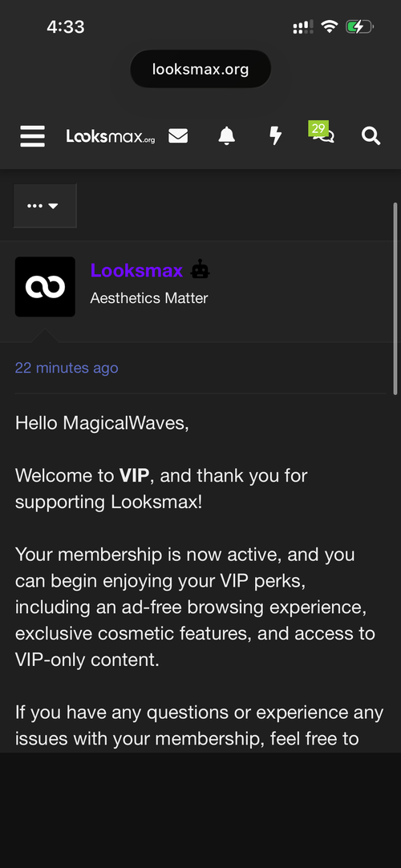Tap the looksmax.org address bar pill
Viewport: 401px width, 868px height.
200,70
